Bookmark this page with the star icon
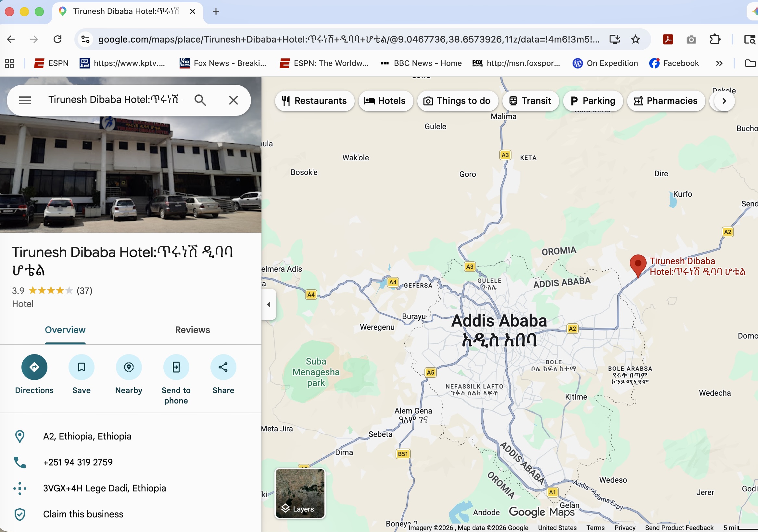Screen dimensions: 758x532 (x=635, y=40)
